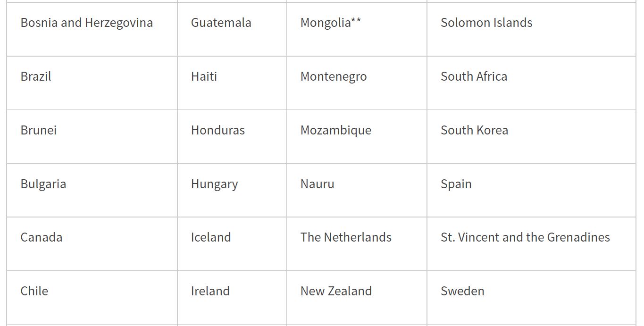Screen dimensions: 644x326
Task: Click on Brazil in the table
Action: click(x=36, y=76)
